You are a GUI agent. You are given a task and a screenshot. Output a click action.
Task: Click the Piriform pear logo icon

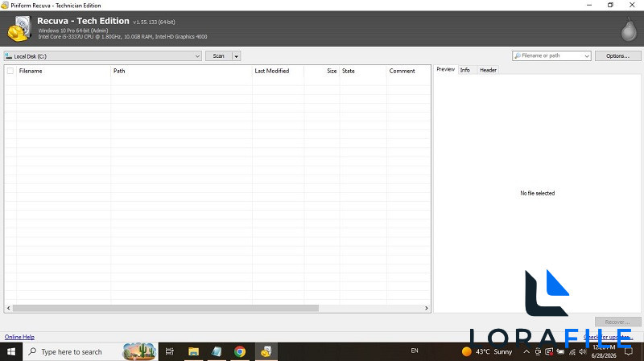tap(629, 29)
